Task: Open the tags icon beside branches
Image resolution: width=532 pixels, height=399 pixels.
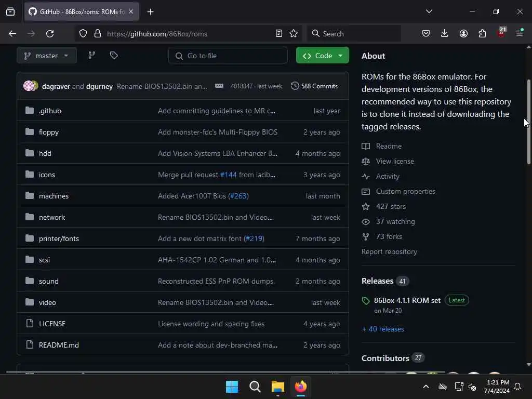Action: tap(114, 55)
